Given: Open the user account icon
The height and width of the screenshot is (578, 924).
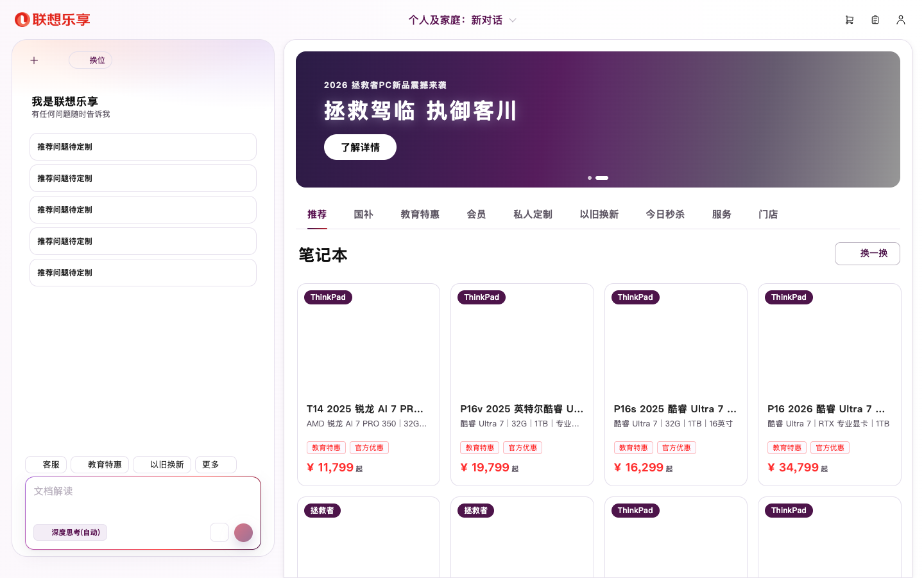Looking at the screenshot, I should 901,20.
